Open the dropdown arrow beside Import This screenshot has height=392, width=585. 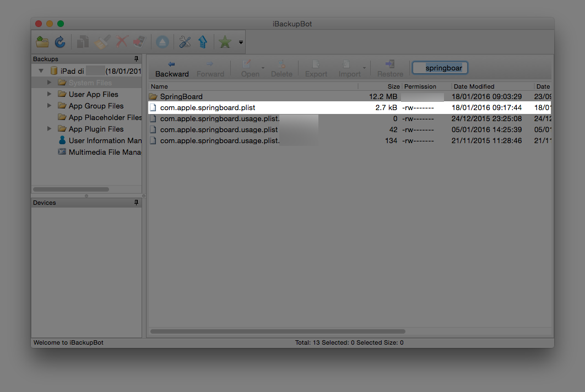click(365, 68)
